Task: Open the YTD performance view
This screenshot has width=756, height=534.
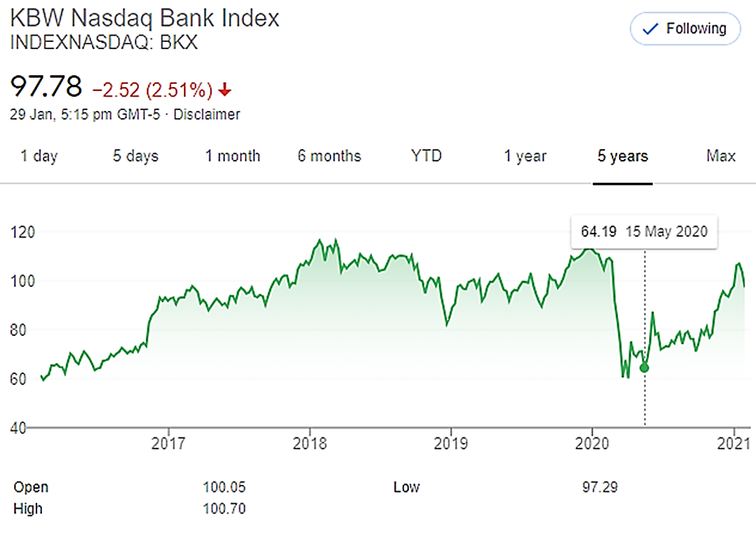Action: pos(426,156)
